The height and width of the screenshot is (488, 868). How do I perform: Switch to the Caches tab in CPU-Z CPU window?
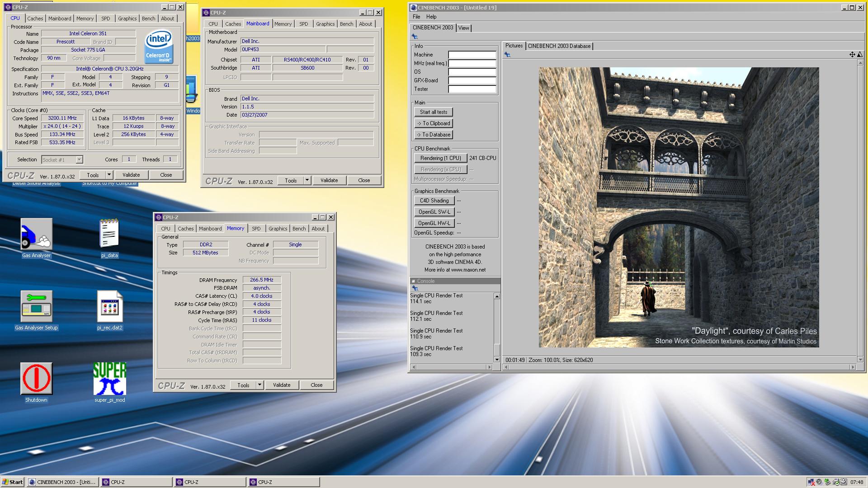click(35, 19)
